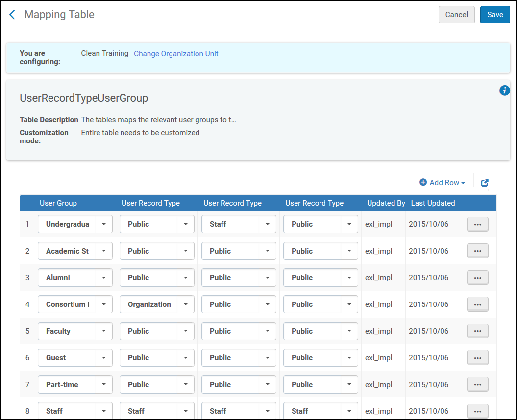
Task: Click the truncated Table Description text
Action: pyautogui.click(x=159, y=120)
